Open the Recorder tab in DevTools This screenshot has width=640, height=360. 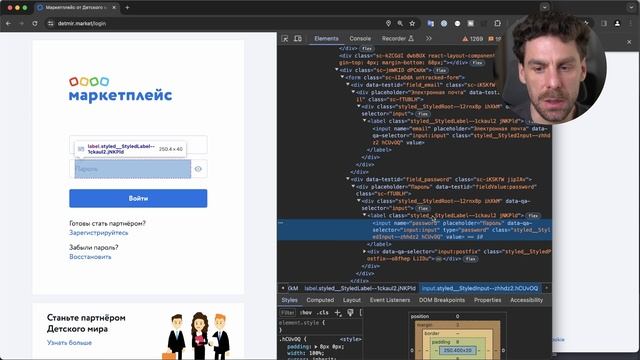coord(398,38)
